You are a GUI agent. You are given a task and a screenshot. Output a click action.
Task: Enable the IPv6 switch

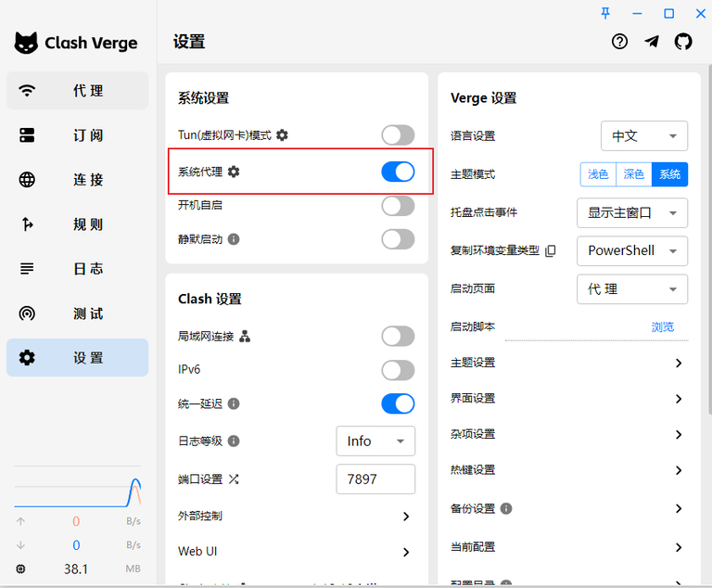pyautogui.click(x=398, y=370)
